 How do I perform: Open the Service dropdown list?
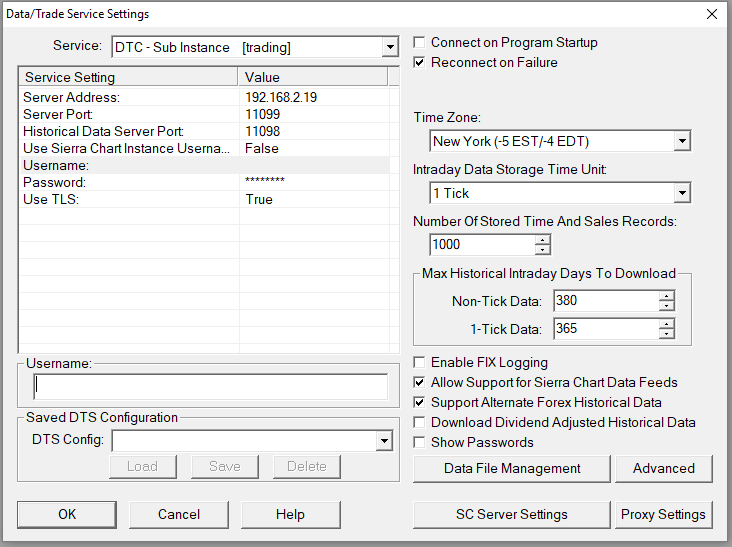[x=390, y=47]
